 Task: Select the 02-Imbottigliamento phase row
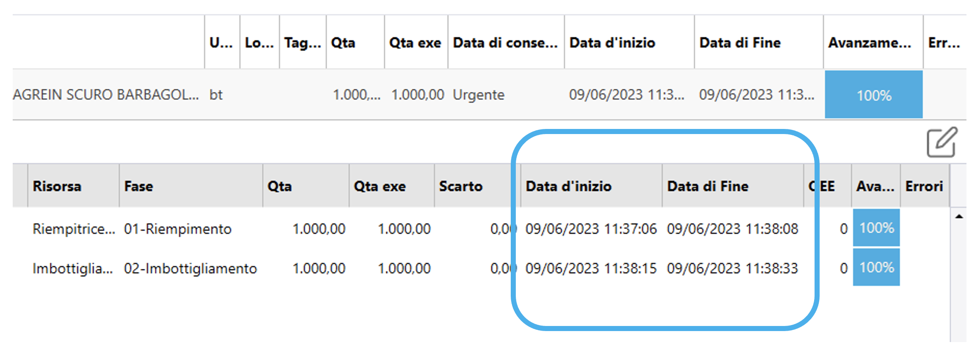pos(481,268)
